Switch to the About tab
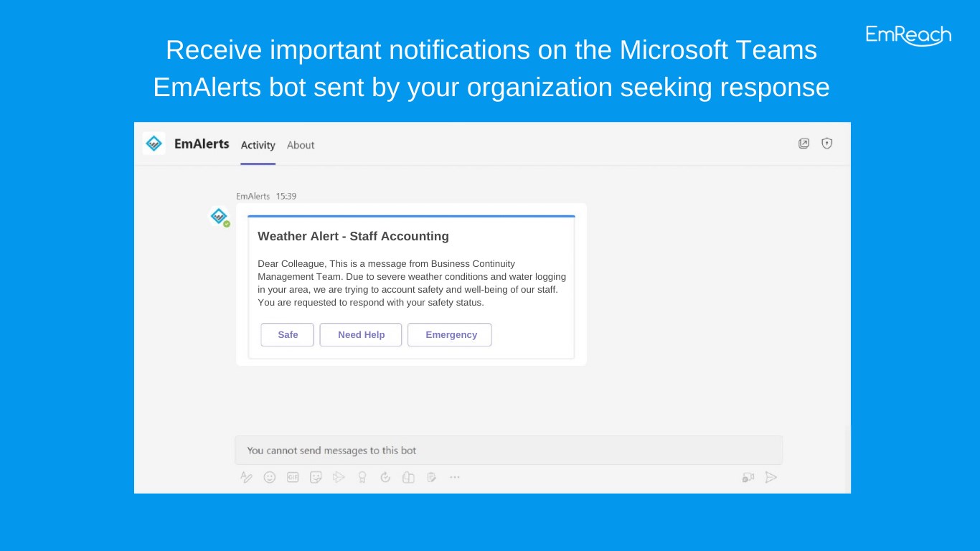Viewport: 980px width, 551px height. [301, 145]
